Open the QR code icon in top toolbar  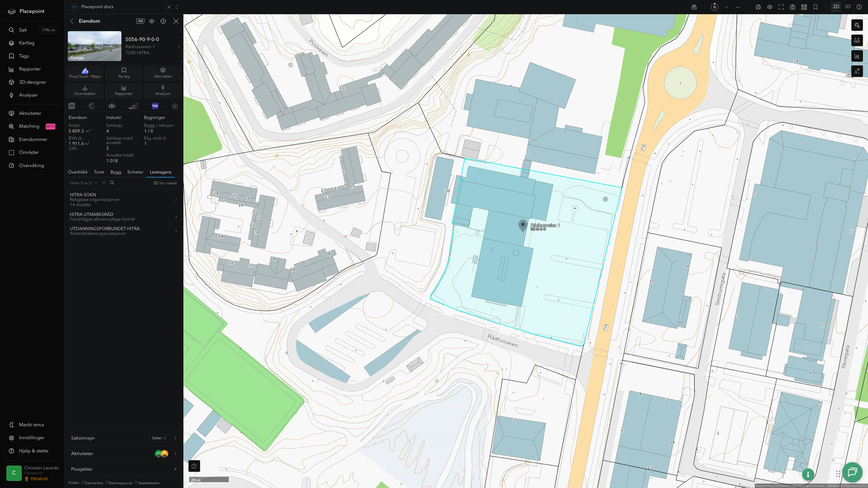[x=804, y=7]
